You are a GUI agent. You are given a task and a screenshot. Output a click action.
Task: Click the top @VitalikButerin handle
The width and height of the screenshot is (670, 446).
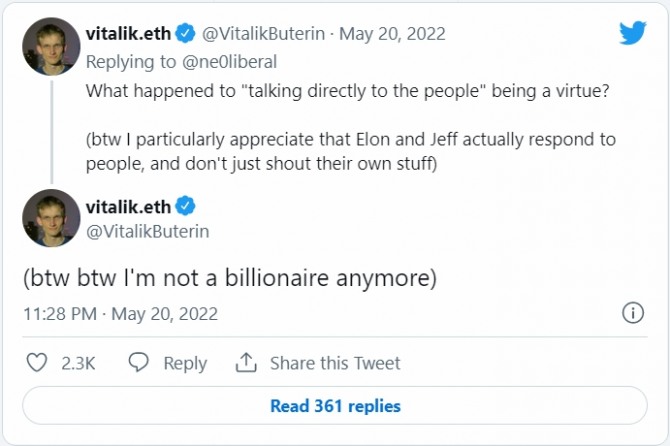[265, 34]
